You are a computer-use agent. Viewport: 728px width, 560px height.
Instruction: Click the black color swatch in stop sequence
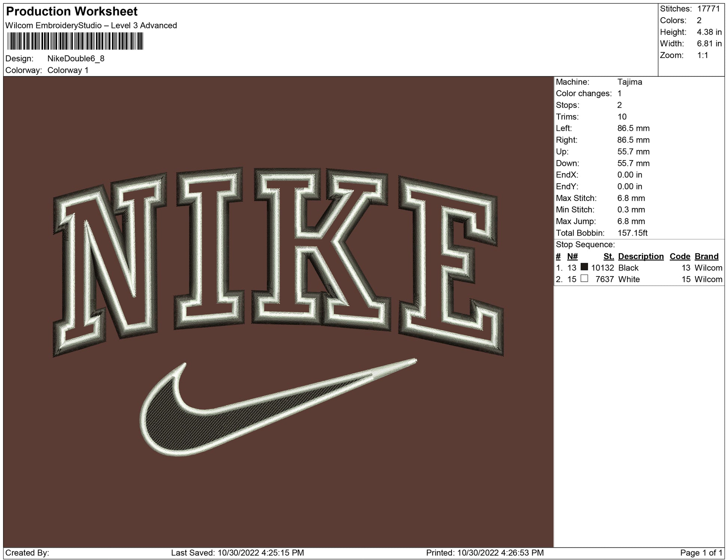pyautogui.click(x=584, y=267)
